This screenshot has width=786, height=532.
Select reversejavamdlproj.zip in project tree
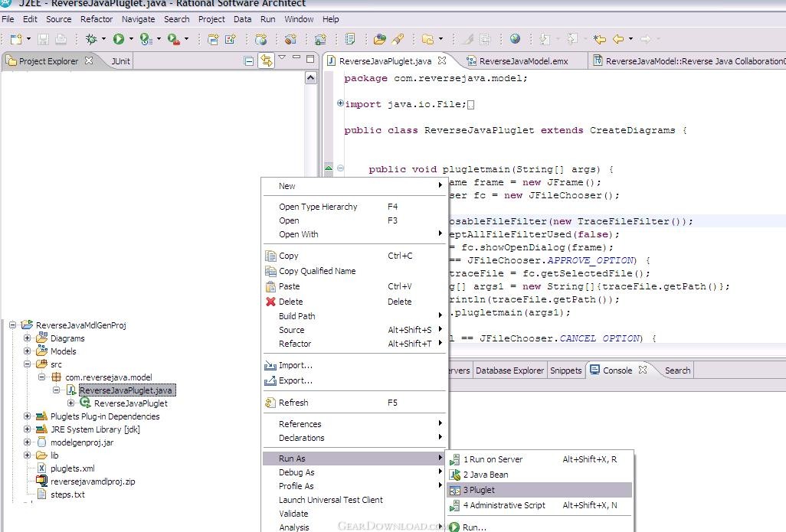click(x=93, y=481)
